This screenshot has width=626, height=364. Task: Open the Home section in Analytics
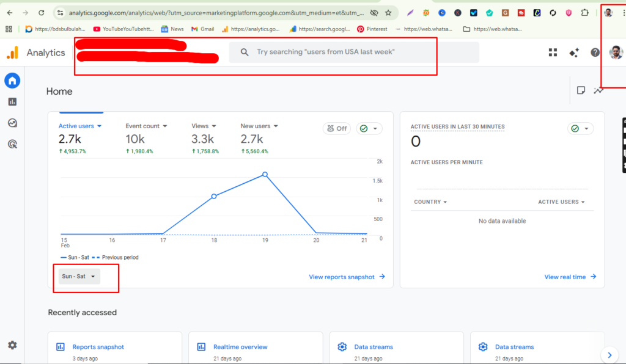pos(12,80)
